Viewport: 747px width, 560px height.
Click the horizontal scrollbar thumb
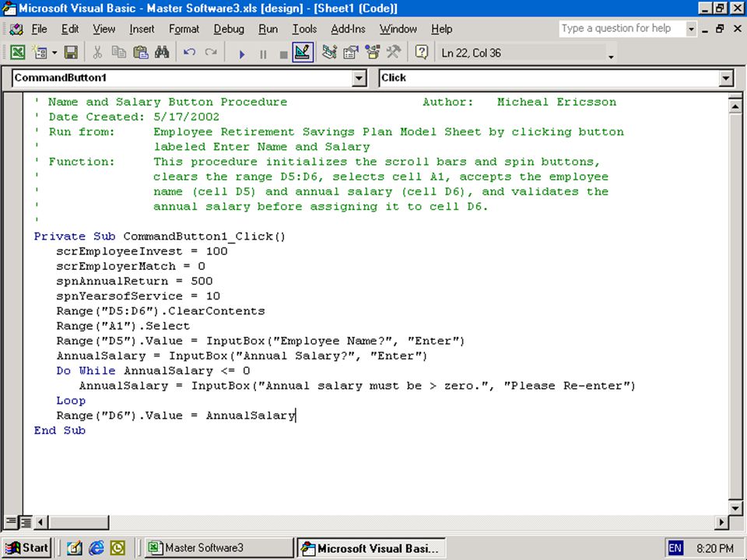pyautogui.click(x=78, y=523)
